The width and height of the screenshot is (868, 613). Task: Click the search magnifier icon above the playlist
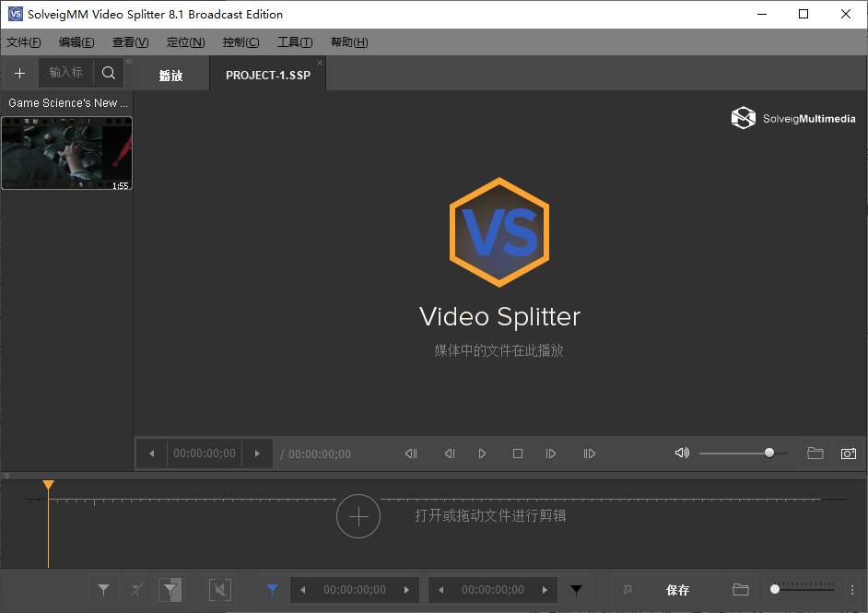108,73
